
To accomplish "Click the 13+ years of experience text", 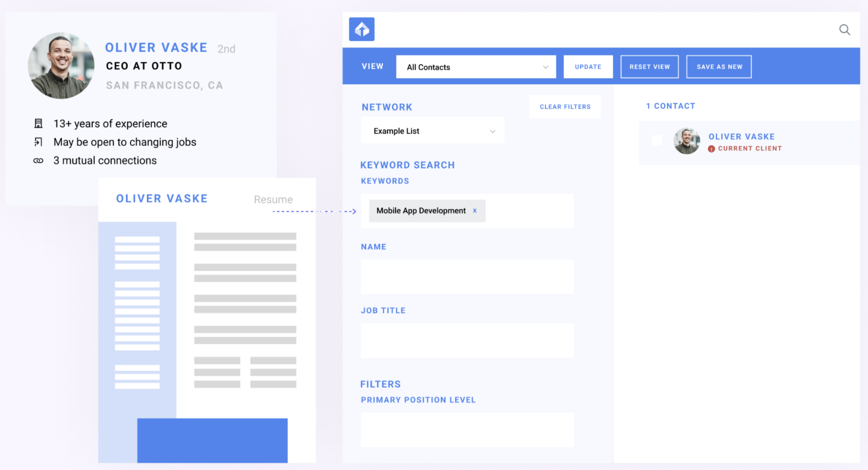I will click(110, 124).
